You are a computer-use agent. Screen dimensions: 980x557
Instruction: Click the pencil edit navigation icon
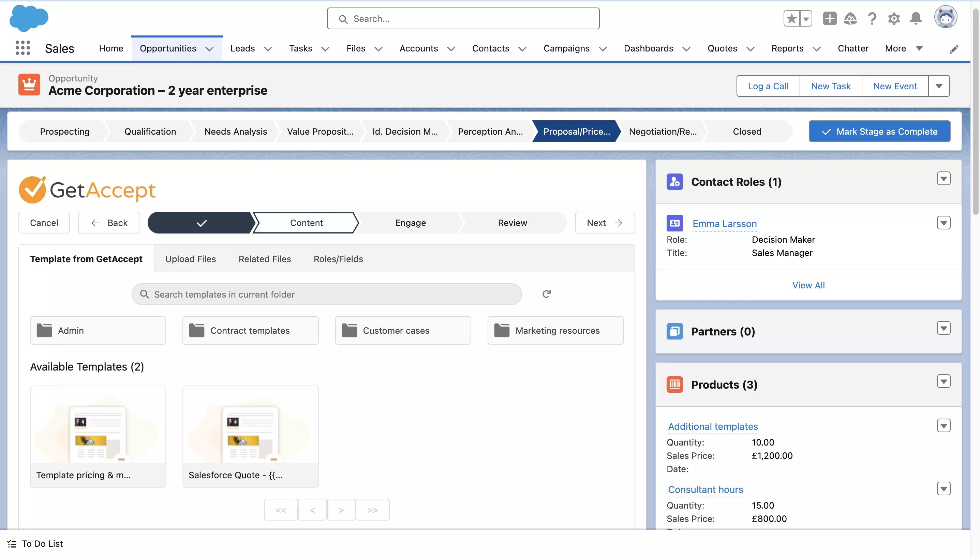click(954, 49)
